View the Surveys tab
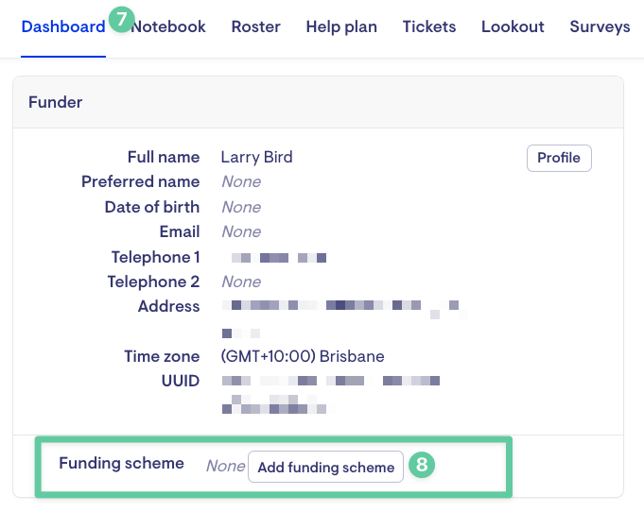The image size is (644, 512). click(600, 27)
